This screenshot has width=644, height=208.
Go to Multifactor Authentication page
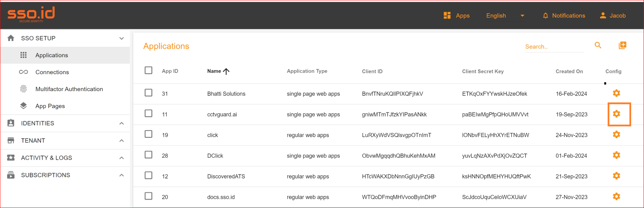[69, 89]
